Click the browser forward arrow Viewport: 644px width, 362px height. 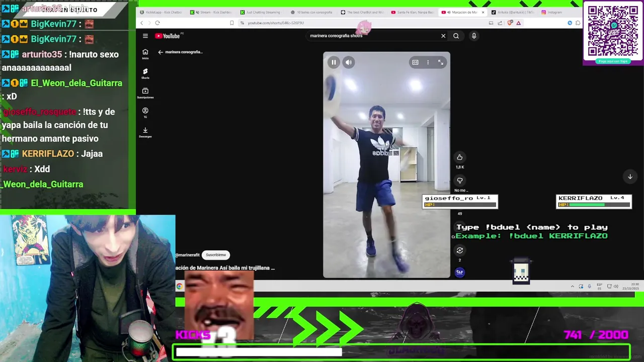click(148, 23)
